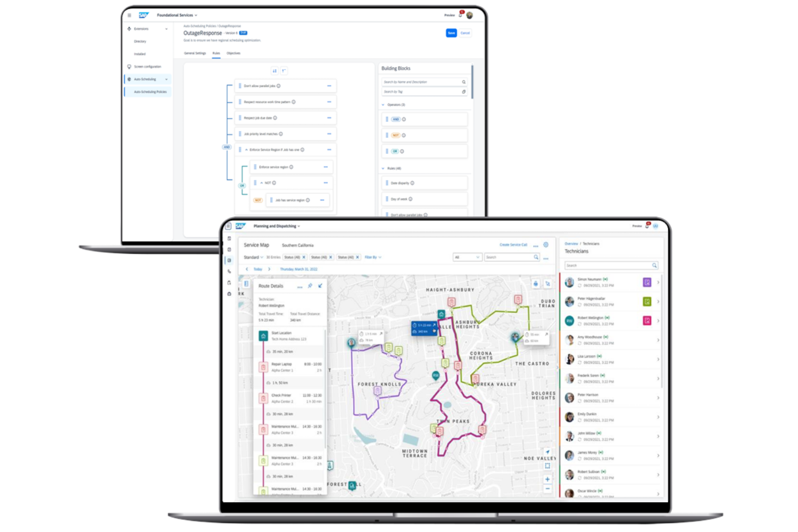Click the Today date link
Image resolution: width=798 pixels, height=532 pixels.
pyautogui.click(x=258, y=269)
